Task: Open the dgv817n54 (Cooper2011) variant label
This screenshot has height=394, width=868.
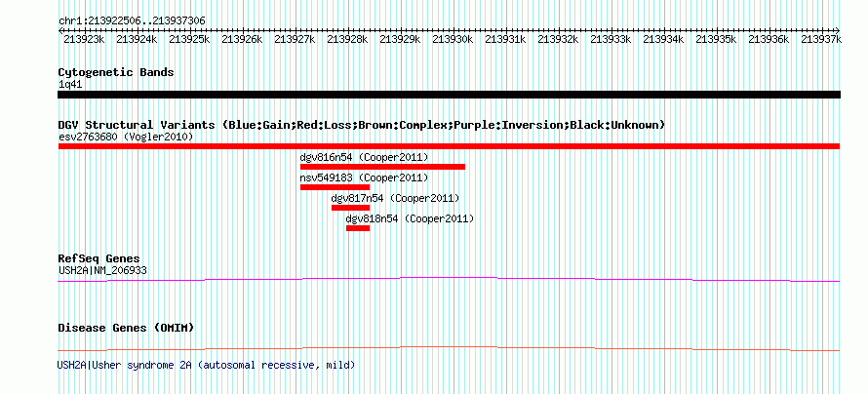Action: 395,198
